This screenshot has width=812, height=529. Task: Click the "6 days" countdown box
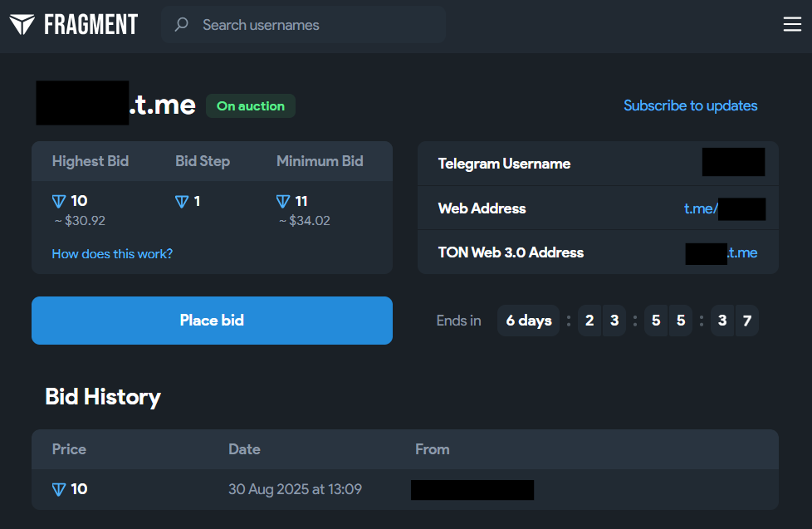pyautogui.click(x=529, y=321)
